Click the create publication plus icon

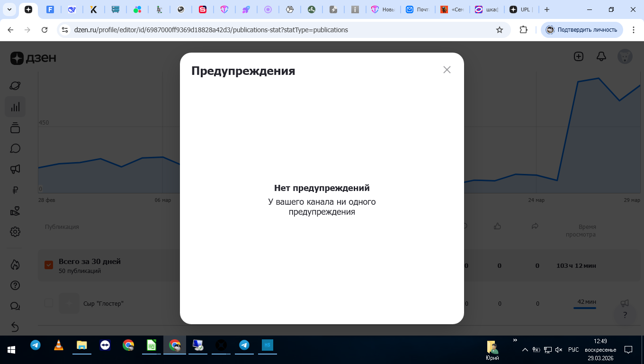click(578, 56)
